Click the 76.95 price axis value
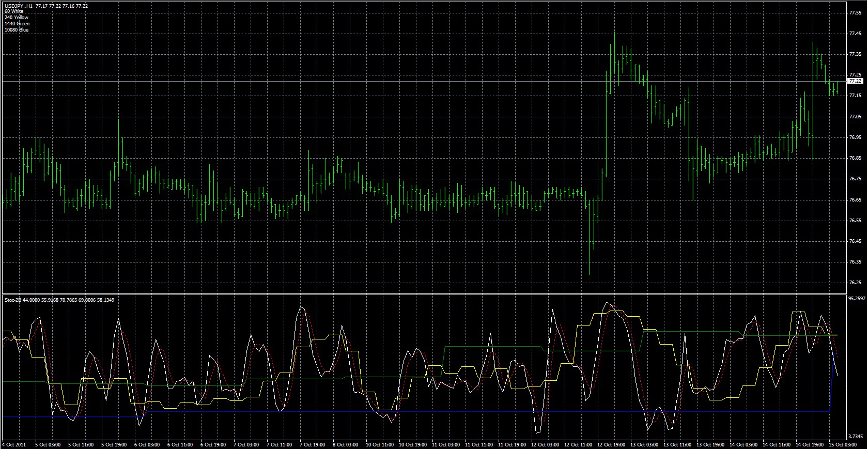Viewport: 868px width, 449px height. [855, 137]
